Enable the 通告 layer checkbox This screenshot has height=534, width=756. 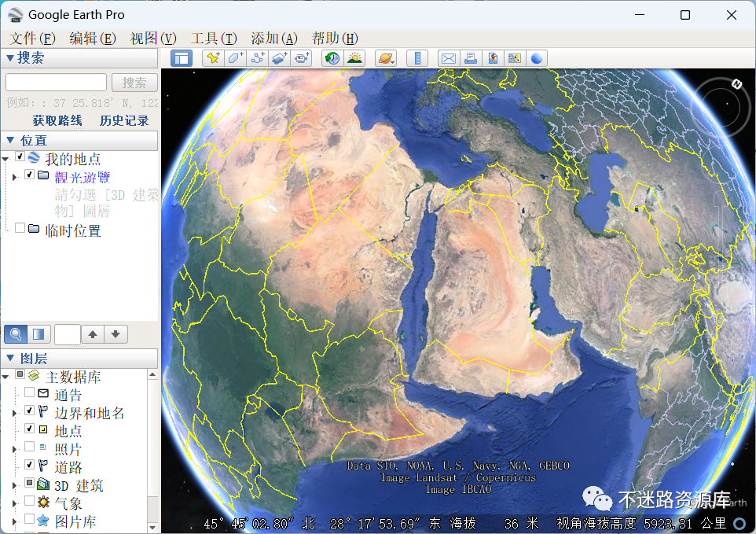click(29, 392)
